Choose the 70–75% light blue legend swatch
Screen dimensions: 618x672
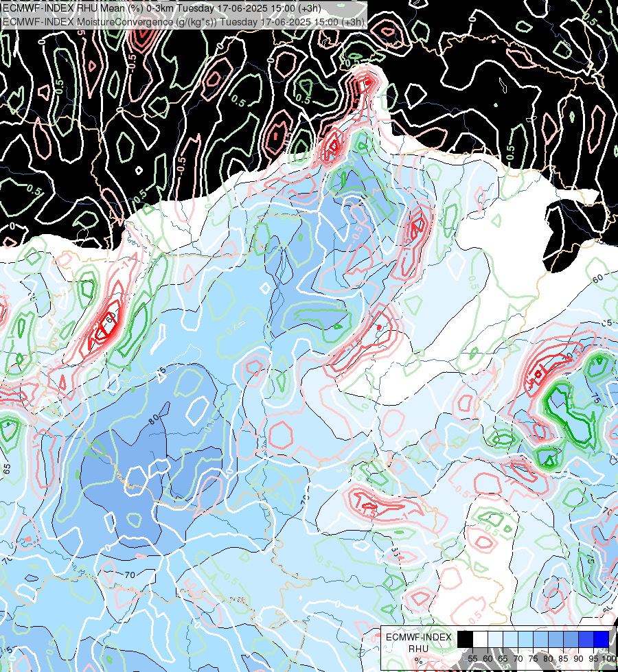525,639
